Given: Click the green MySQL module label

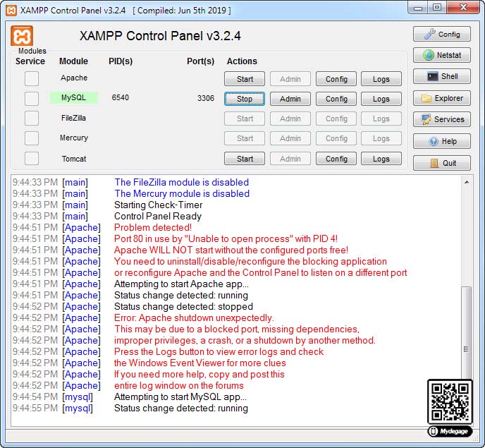Looking at the screenshot, I should pos(73,97).
